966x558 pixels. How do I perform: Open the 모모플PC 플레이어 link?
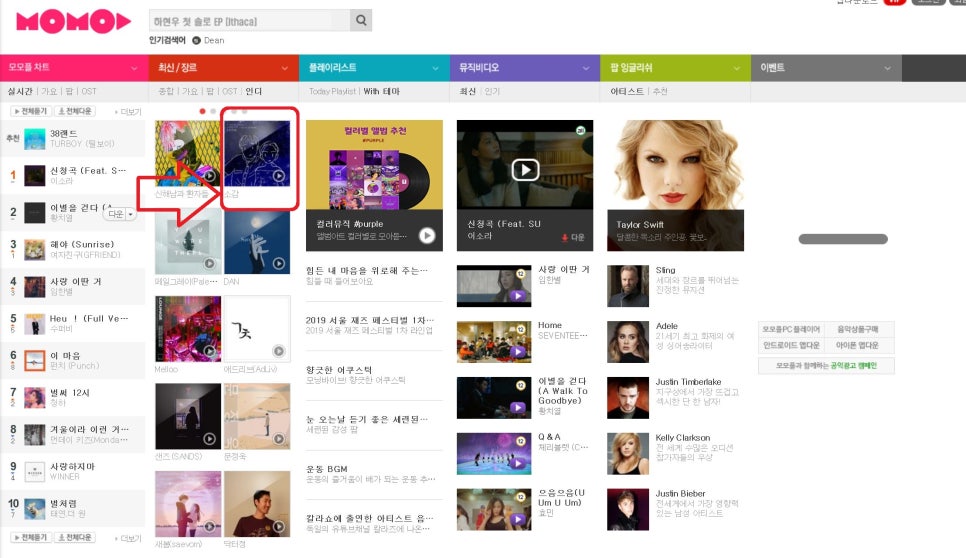[x=791, y=330]
